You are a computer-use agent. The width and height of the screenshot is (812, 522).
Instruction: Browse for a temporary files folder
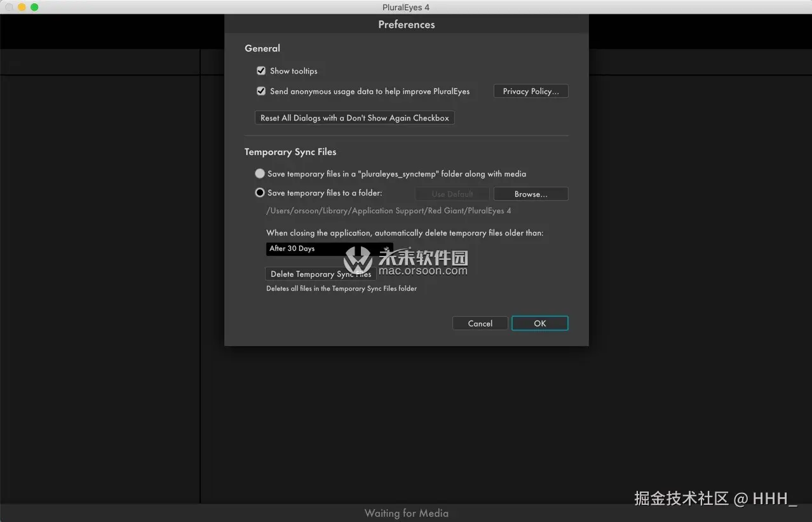531,194
